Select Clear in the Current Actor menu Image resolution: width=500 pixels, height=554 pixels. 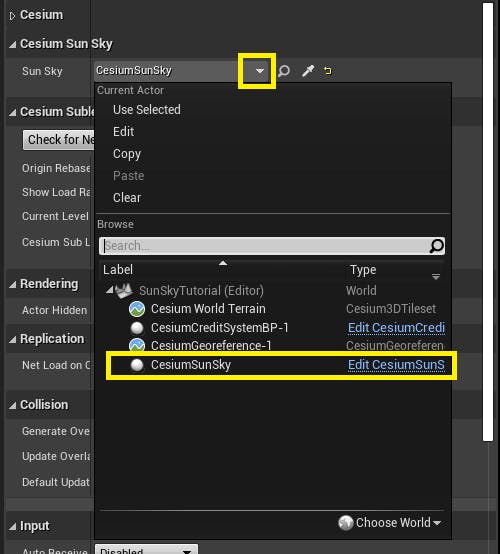127,198
